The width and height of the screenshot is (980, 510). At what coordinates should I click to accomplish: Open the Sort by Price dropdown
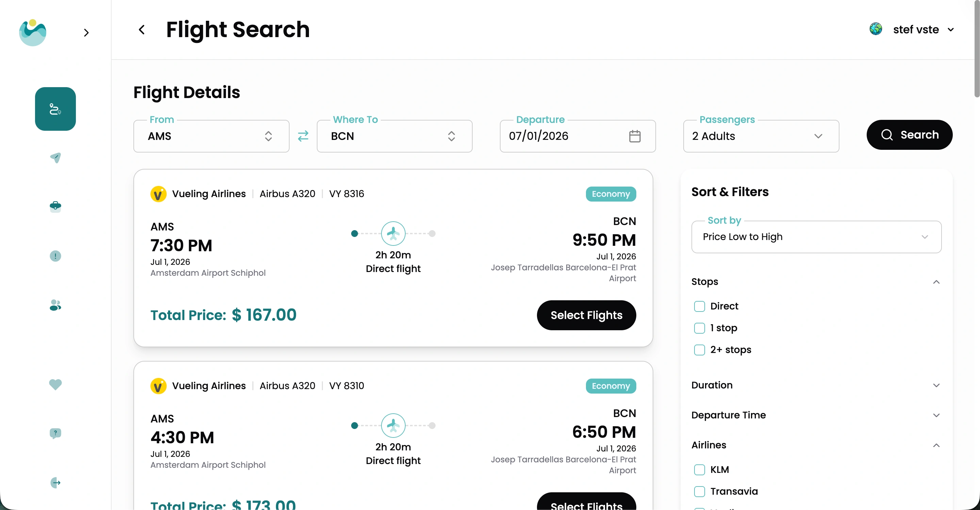pyautogui.click(x=816, y=237)
